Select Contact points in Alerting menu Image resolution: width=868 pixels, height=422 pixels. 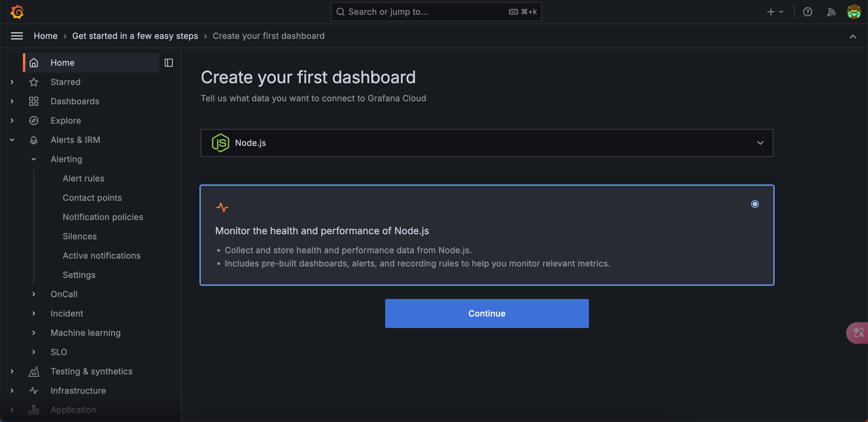pyautogui.click(x=92, y=198)
